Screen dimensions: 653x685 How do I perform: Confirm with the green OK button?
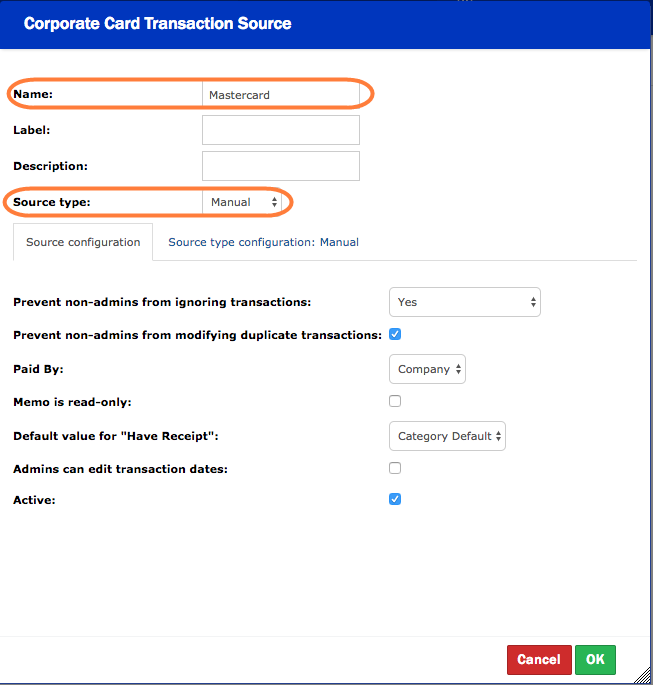(595, 660)
